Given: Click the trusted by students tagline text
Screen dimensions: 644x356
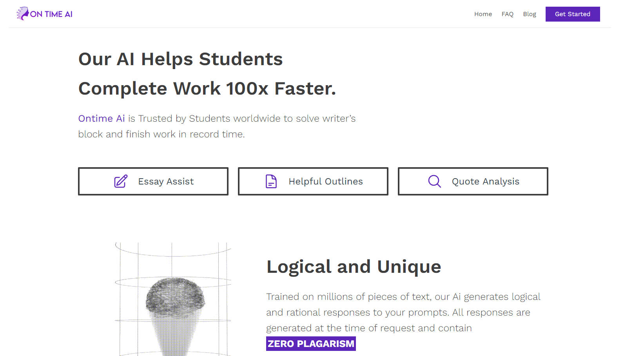Looking at the screenshot, I should coord(217,126).
